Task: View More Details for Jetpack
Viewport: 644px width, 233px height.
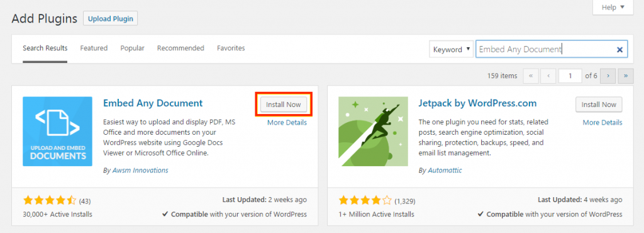Action: pos(602,122)
